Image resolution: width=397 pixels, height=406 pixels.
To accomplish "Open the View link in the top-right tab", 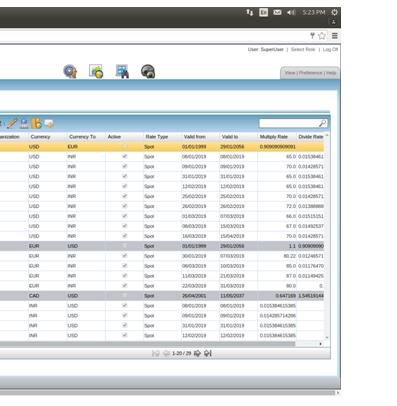I will 290,73.
